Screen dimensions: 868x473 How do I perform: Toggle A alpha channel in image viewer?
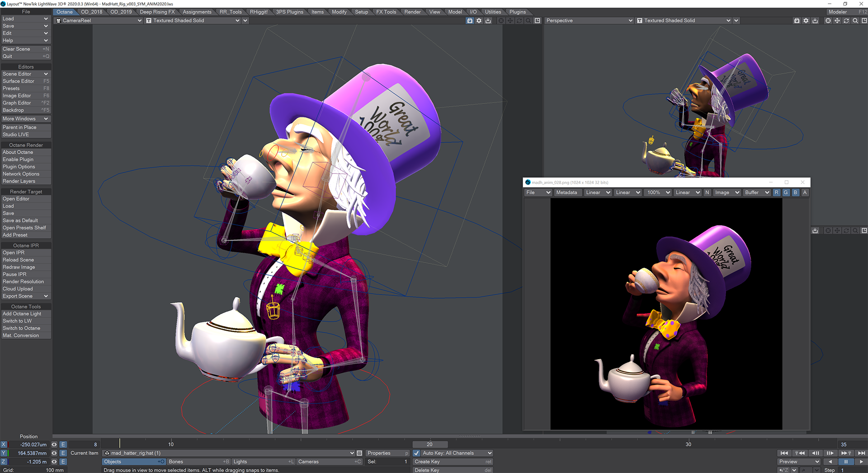pyautogui.click(x=805, y=192)
